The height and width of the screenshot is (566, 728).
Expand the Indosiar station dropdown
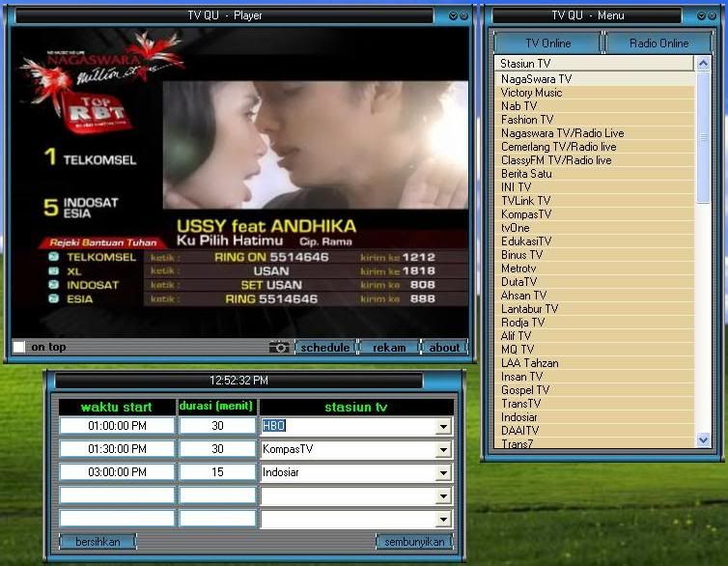point(444,472)
